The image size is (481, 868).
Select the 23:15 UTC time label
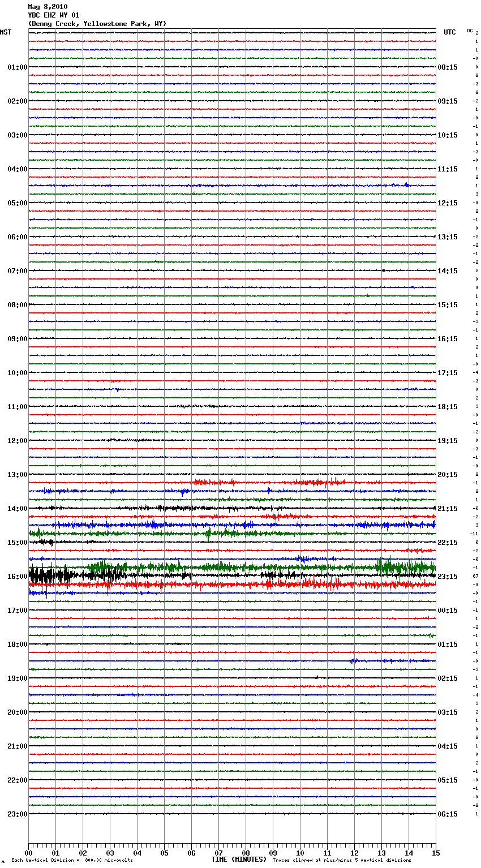coord(448,577)
